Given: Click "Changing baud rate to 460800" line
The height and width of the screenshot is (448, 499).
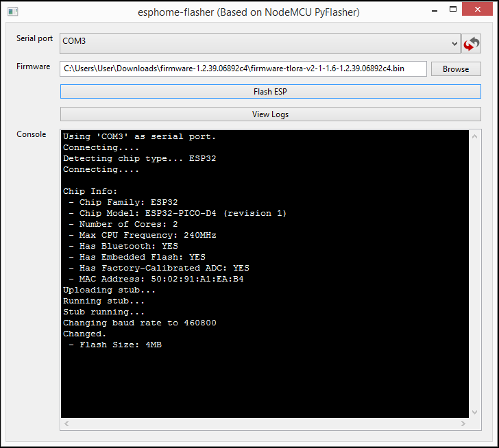Looking at the screenshot, I should (x=139, y=323).
